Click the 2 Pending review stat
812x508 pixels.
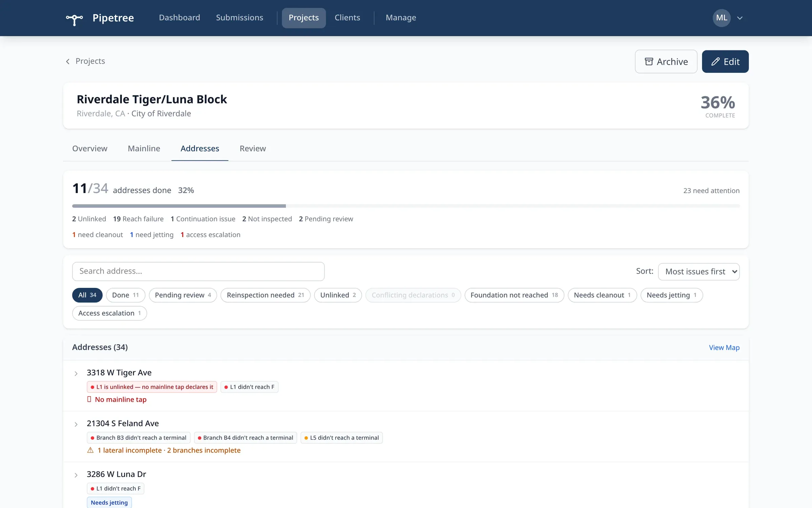point(326,219)
